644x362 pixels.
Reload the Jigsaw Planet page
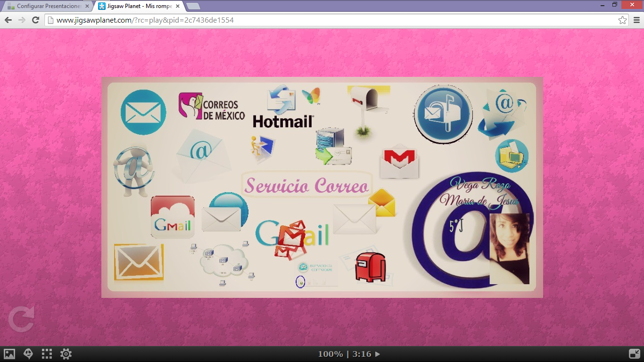pos(35,20)
